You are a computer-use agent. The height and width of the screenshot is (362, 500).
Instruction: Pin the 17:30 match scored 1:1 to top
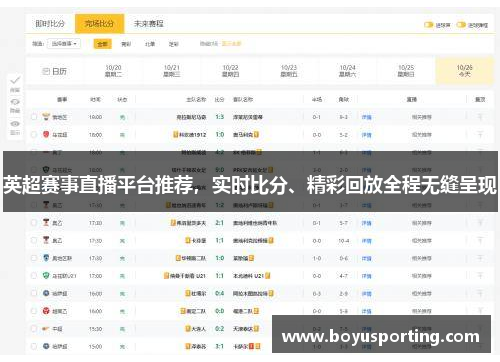(x=480, y=240)
